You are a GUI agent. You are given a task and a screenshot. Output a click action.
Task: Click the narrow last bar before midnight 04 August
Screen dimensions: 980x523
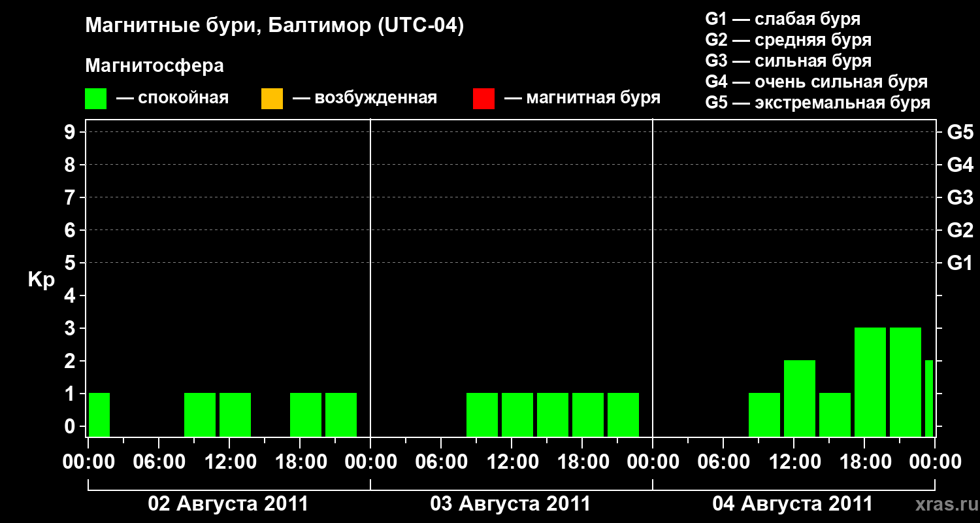tap(929, 398)
